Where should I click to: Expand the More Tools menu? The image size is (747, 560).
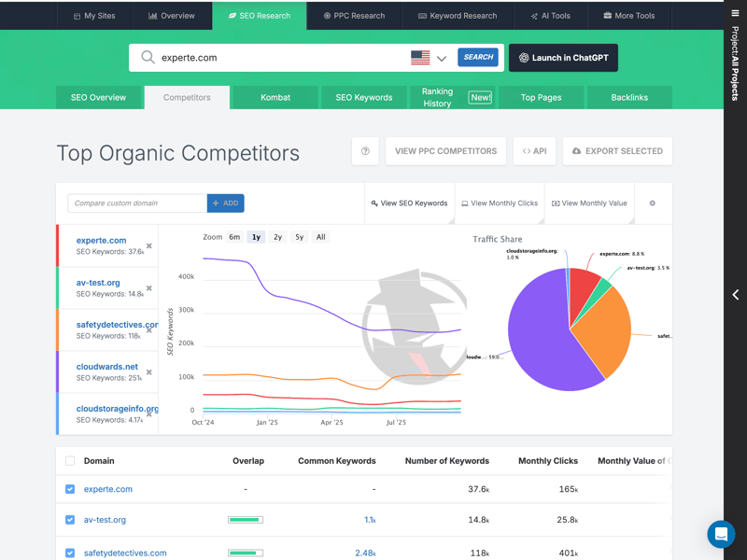click(628, 16)
